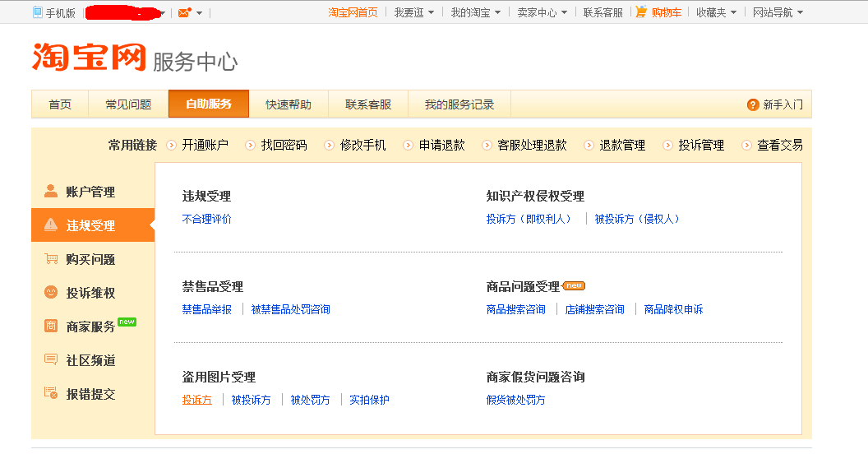Click the arrow bullet before 查看交易
Viewport: 868px width, 454px height.
click(746, 145)
